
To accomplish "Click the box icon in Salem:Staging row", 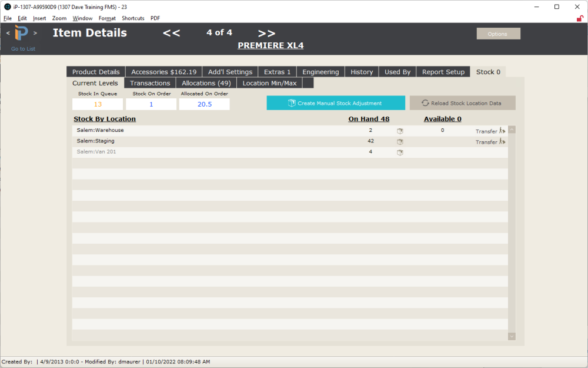I will tap(400, 142).
